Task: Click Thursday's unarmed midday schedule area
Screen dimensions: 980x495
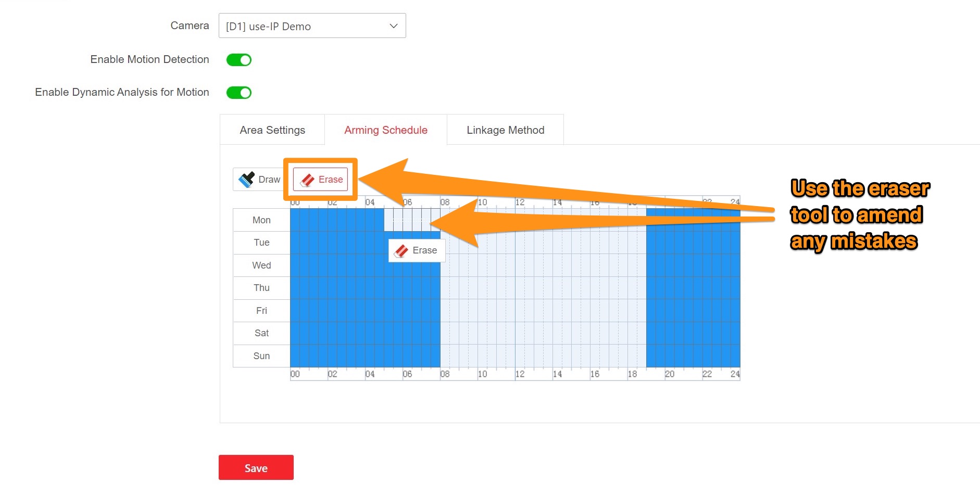Action: click(543, 288)
